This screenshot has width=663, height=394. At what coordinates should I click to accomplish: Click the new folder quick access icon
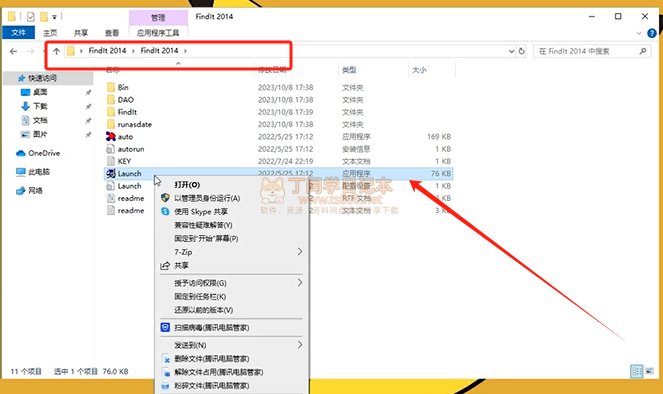coord(44,16)
